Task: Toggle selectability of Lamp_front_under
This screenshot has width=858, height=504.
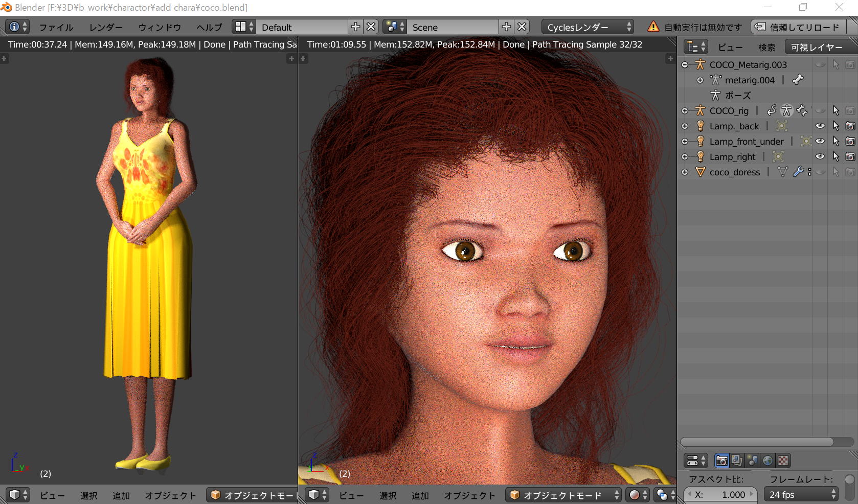Action: coord(836,142)
